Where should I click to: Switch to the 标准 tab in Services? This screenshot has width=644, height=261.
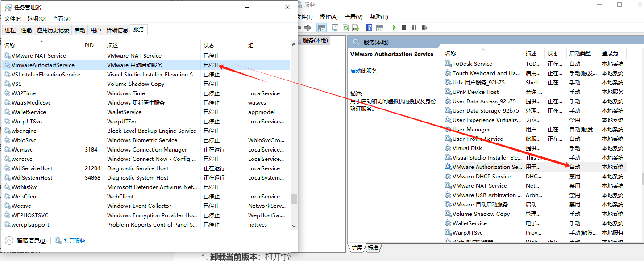tap(373, 248)
